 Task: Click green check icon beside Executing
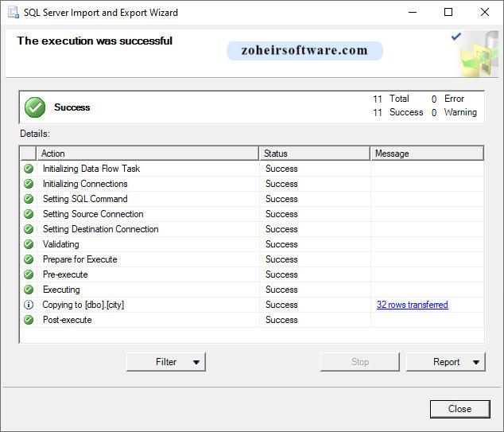coord(29,290)
